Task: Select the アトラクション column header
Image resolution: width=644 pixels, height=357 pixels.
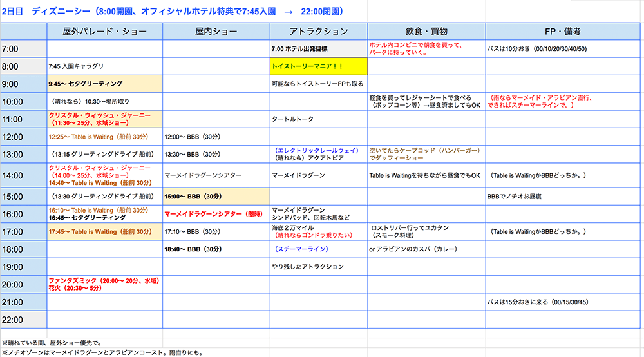Action: [x=319, y=31]
